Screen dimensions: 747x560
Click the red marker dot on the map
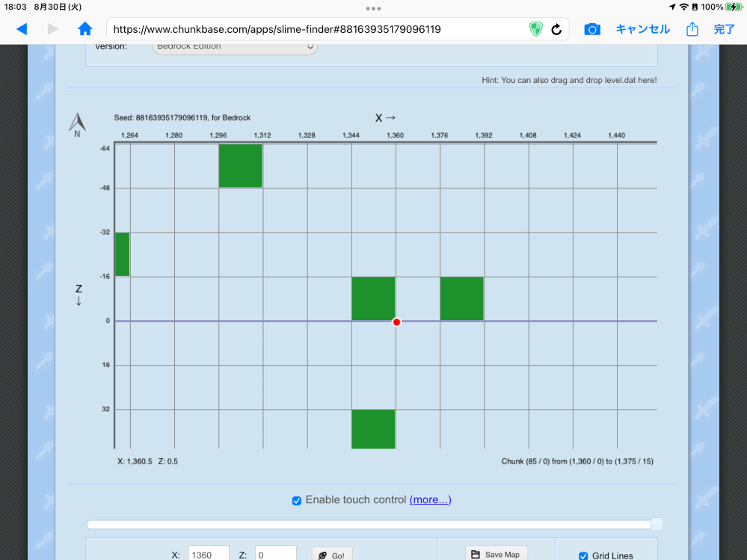click(x=396, y=322)
